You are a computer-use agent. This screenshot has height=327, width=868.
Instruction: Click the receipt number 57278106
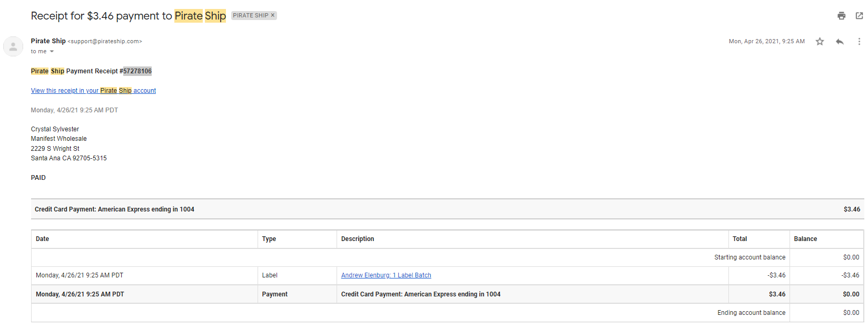[x=137, y=71]
